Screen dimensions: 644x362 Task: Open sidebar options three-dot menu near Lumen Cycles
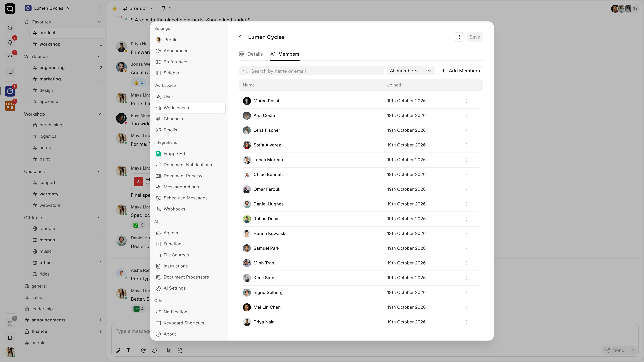click(100, 8)
